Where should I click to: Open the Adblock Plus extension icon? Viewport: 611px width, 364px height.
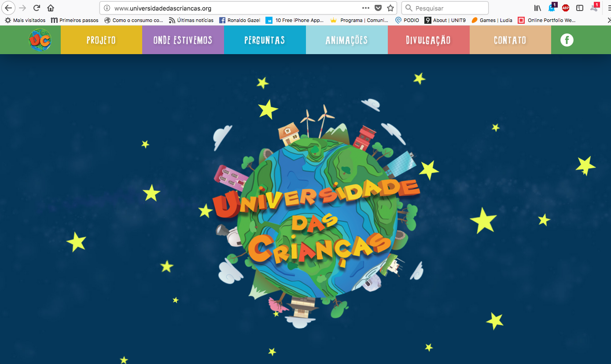(x=566, y=8)
